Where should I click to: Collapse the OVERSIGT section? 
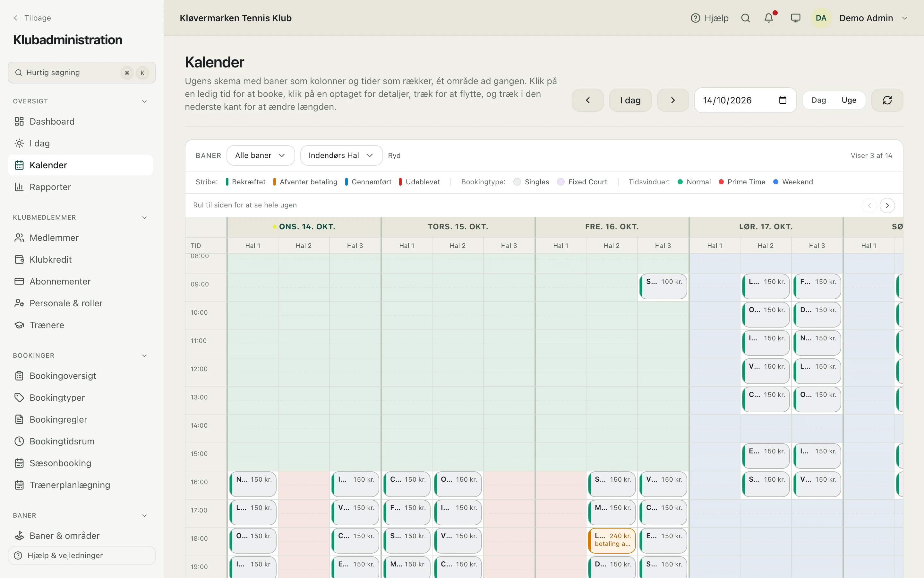click(x=144, y=101)
